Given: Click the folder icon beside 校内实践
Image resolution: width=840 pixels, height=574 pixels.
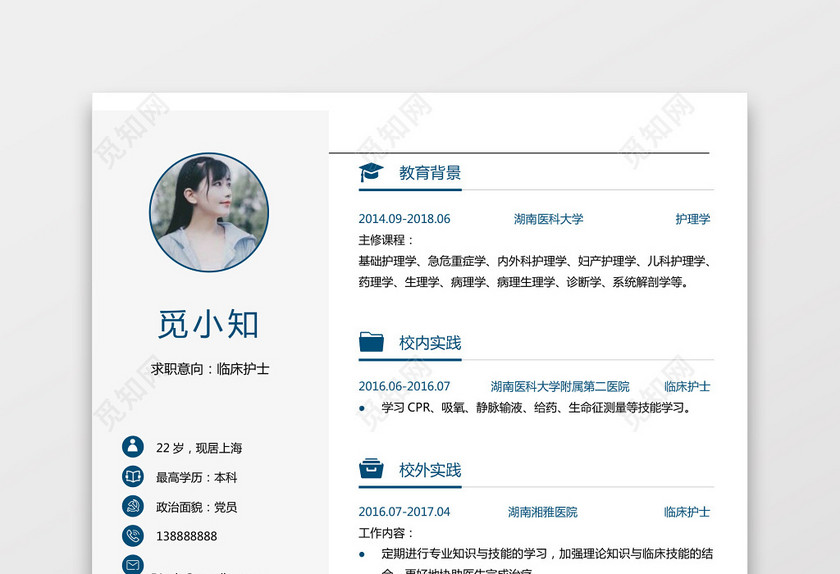Looking at the screenshot, I should 371,341.
